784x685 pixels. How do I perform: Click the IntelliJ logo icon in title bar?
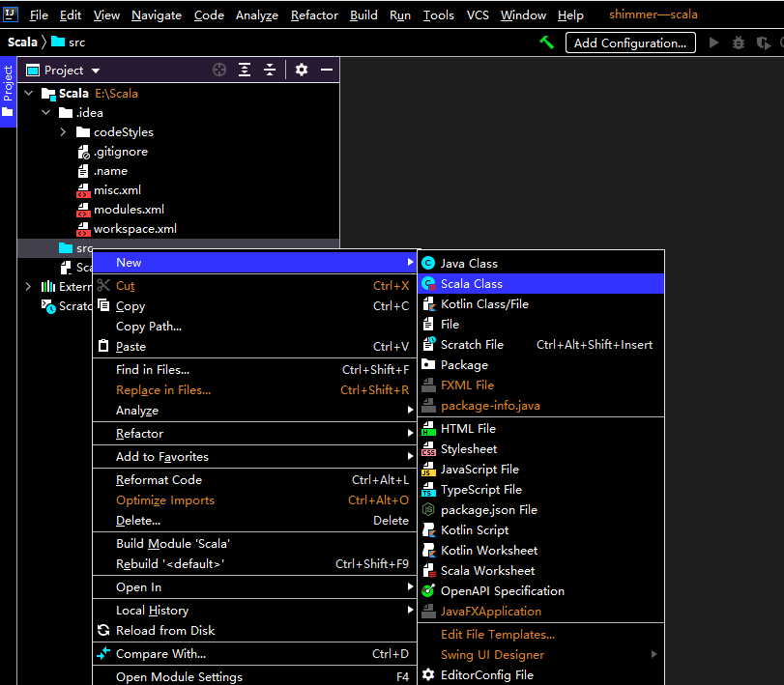(x=10, y=14)
